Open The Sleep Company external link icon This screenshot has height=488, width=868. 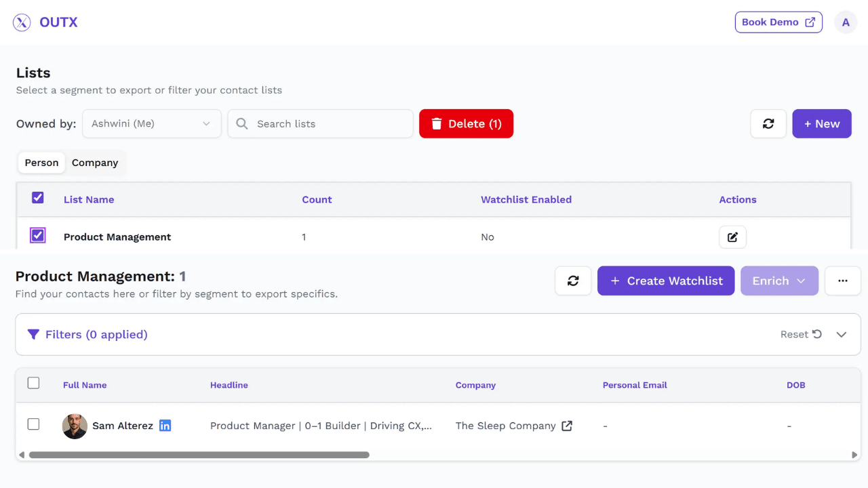[567, 426]
